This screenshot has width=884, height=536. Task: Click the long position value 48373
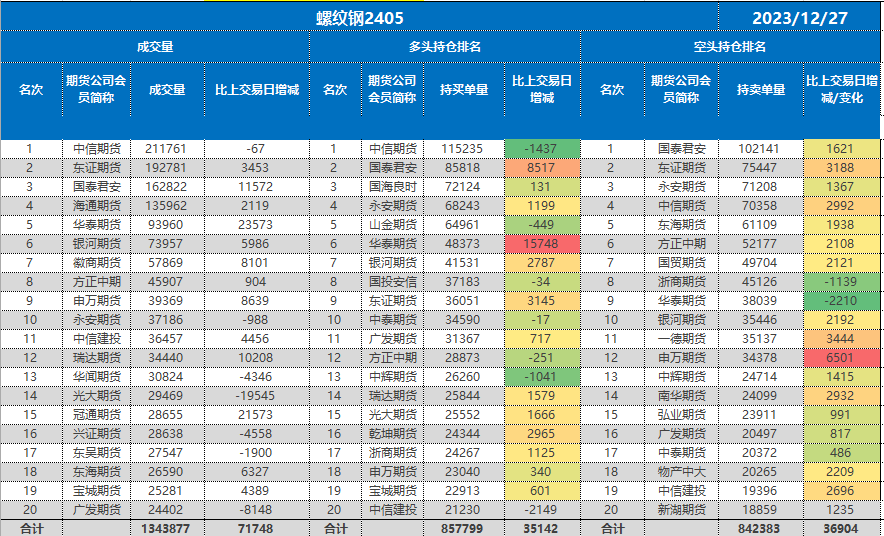pyautogui.click(x=464, y=244)
